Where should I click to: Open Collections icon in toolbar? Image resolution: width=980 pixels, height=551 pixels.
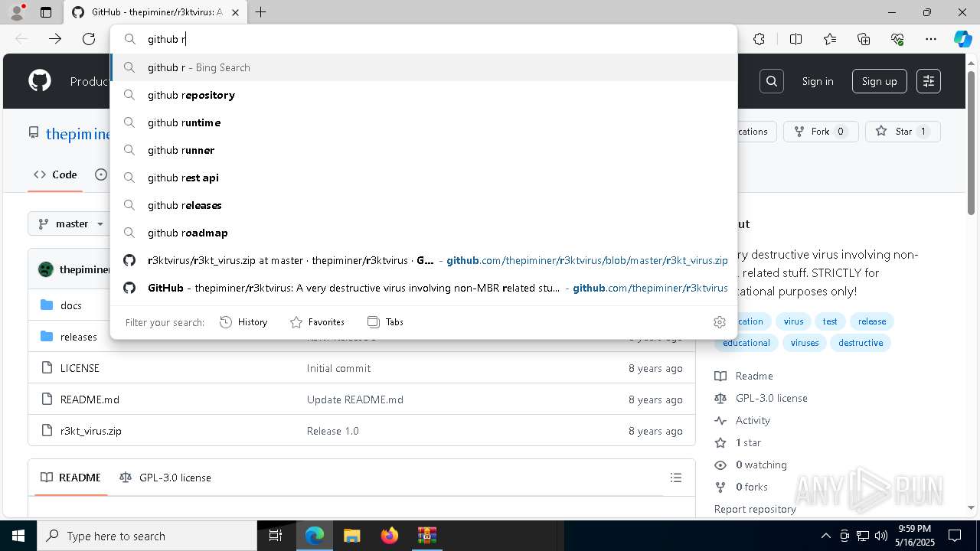864,39
